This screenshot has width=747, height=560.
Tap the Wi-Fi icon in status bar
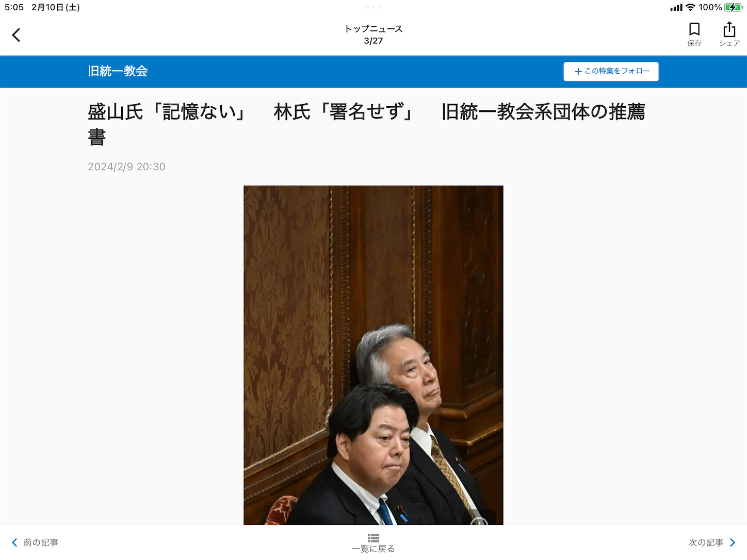tap(690, 7)
